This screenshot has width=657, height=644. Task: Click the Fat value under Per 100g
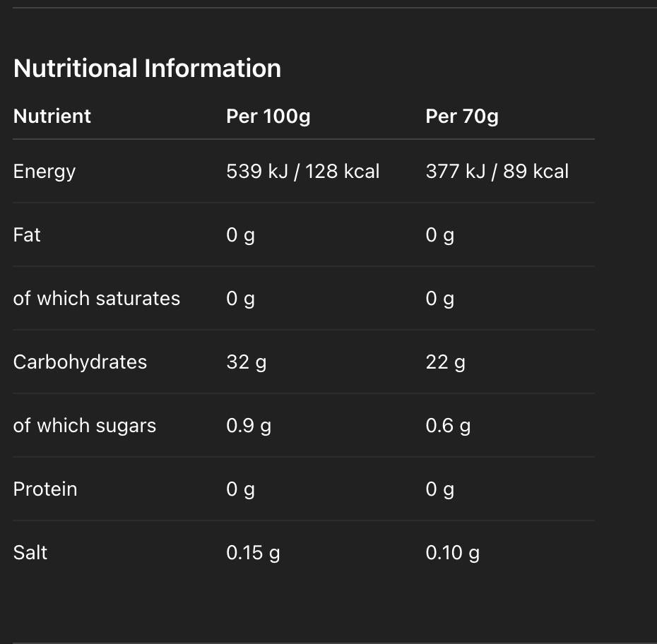240,235
